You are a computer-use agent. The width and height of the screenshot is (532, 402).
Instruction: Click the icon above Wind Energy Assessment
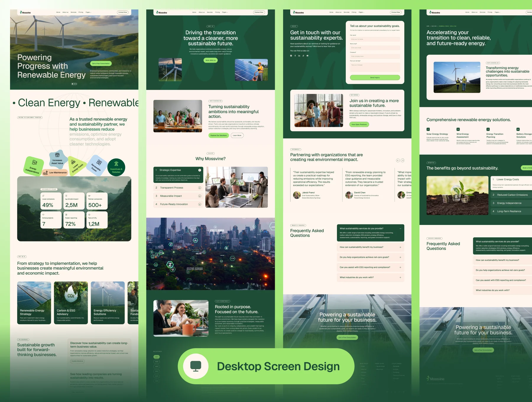coord(458,129)
